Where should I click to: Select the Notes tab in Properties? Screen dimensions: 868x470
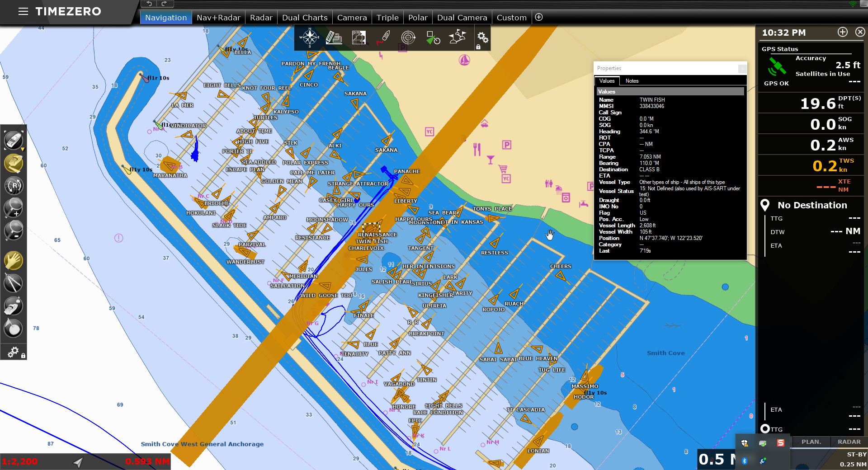point(632,81)
